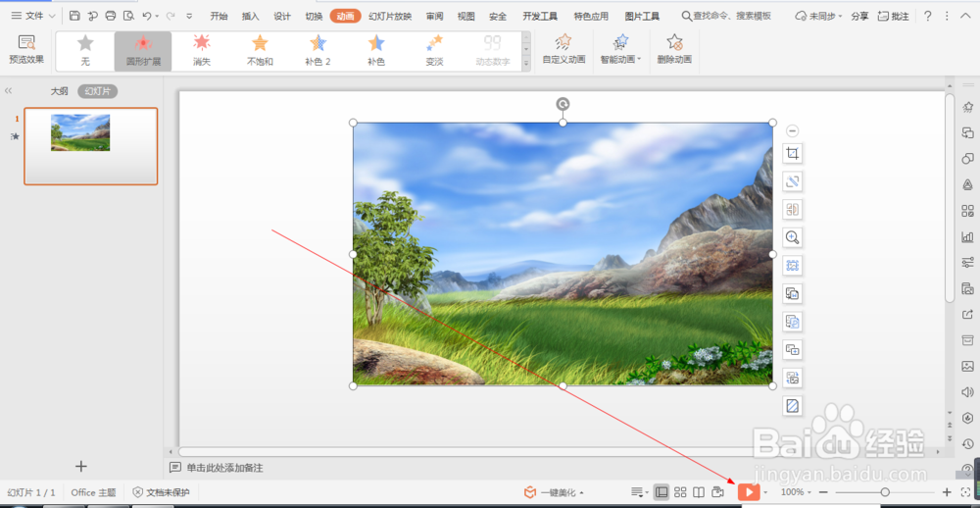Click 查找命令、搜索模板 search field
The image size is (980, 508).
pyautogui.click(x=725, y=17)
